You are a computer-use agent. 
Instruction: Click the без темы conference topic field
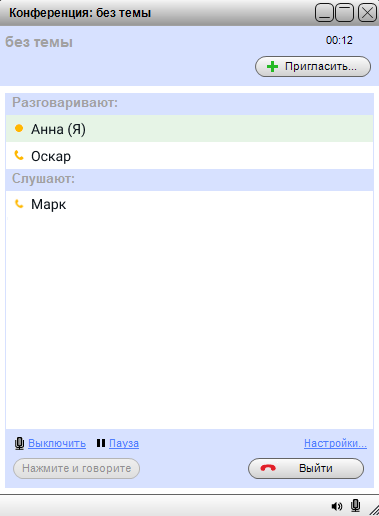coord(39,42)
